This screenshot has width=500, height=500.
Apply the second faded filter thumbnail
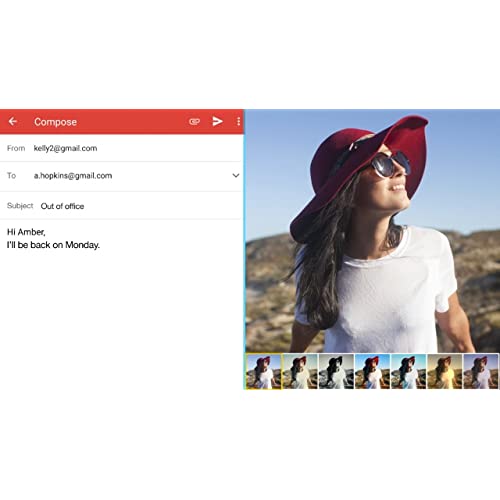[x=300, y=371]
